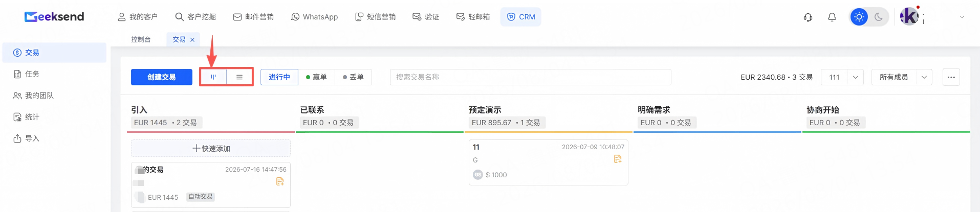Filter deals by 丢单 status
The image size is (980, 212).
(353, 77)
